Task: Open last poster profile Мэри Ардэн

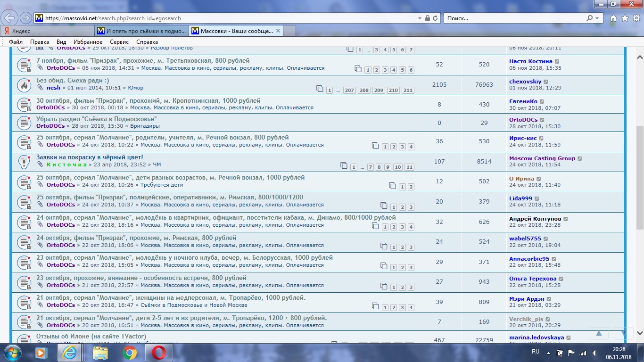Action: (527, 299)
